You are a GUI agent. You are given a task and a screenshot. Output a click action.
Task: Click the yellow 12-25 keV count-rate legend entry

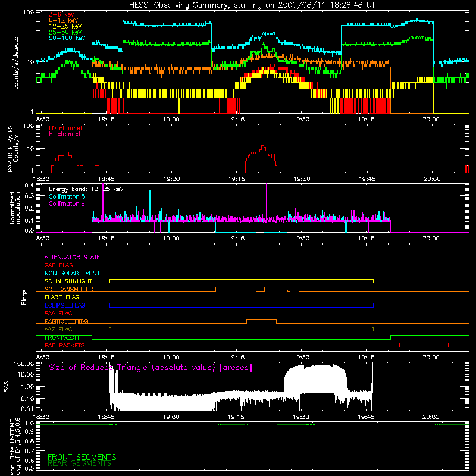point(65,26)
